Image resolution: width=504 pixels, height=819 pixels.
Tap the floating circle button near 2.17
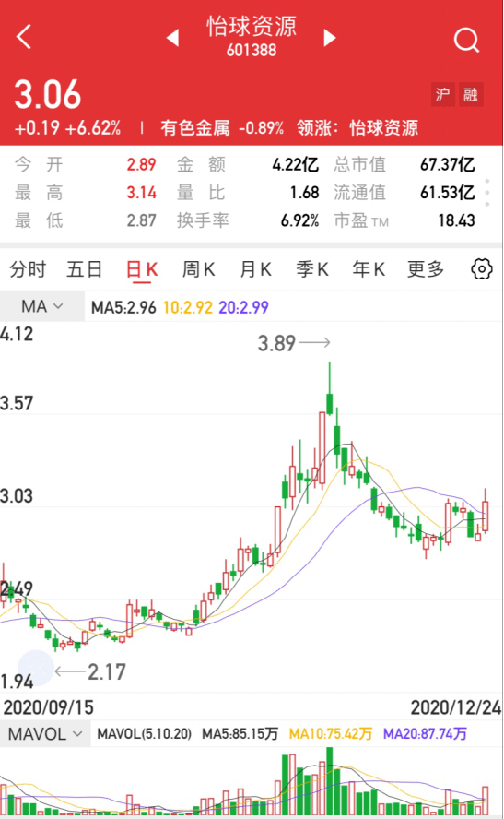pyautogui.click(x=36, y=668)
